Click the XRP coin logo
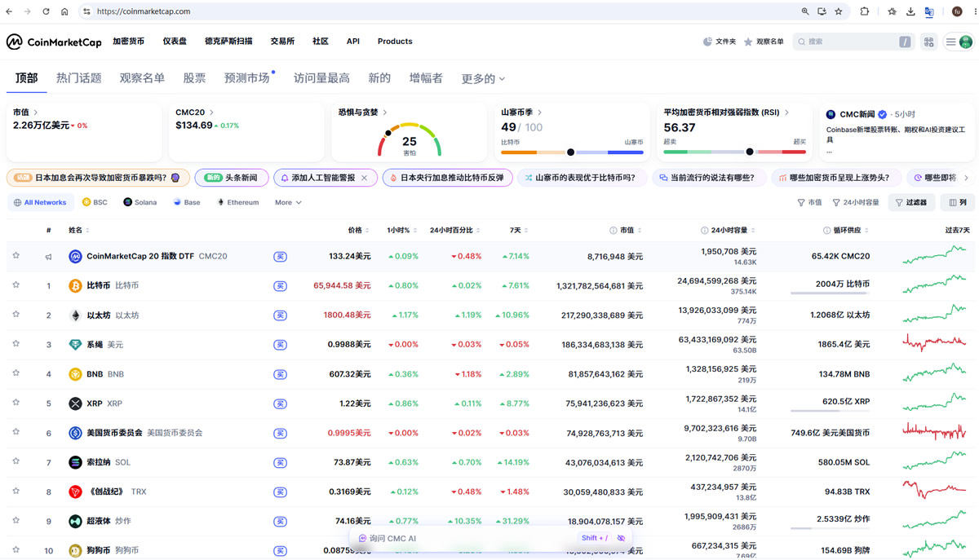Viewport: 979px width, 560px height. 76,403
